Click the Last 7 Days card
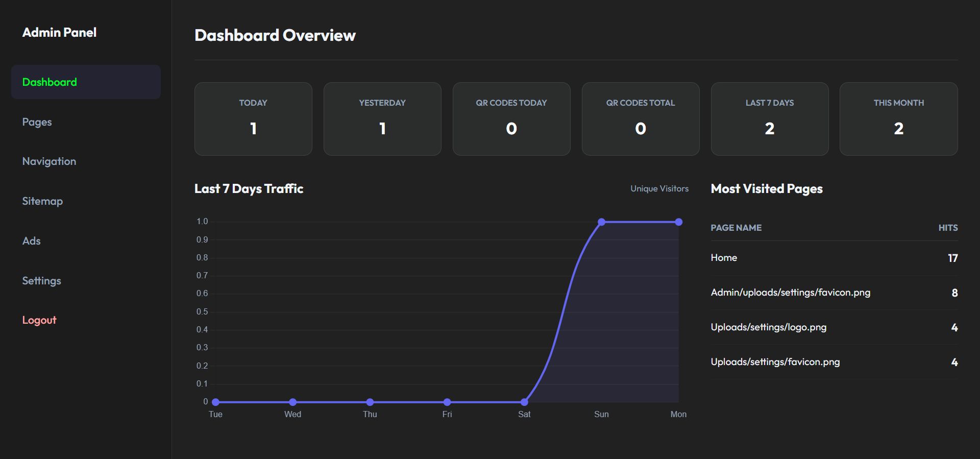The height and width of the screenshot is (459, 980). 770,119
